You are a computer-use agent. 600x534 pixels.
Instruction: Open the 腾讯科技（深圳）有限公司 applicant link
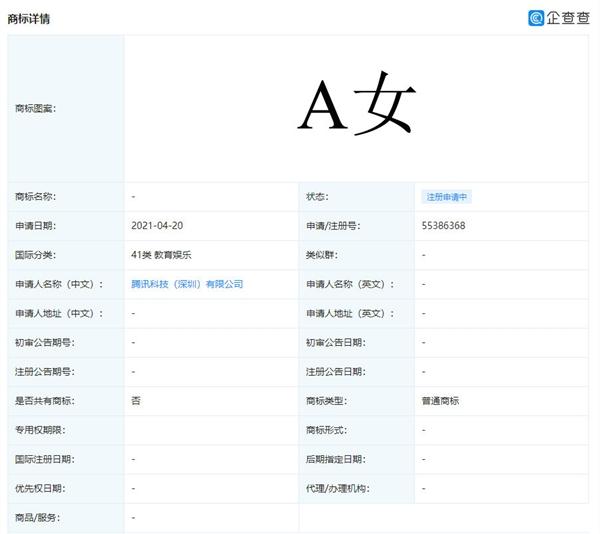coord(187,284)
